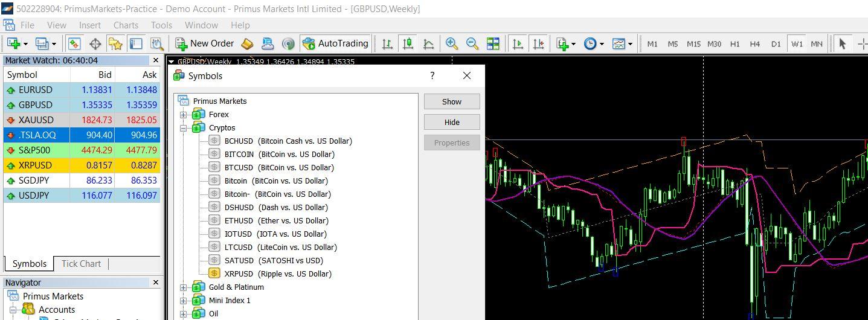Zoom out on the chart

pos(472,43)
